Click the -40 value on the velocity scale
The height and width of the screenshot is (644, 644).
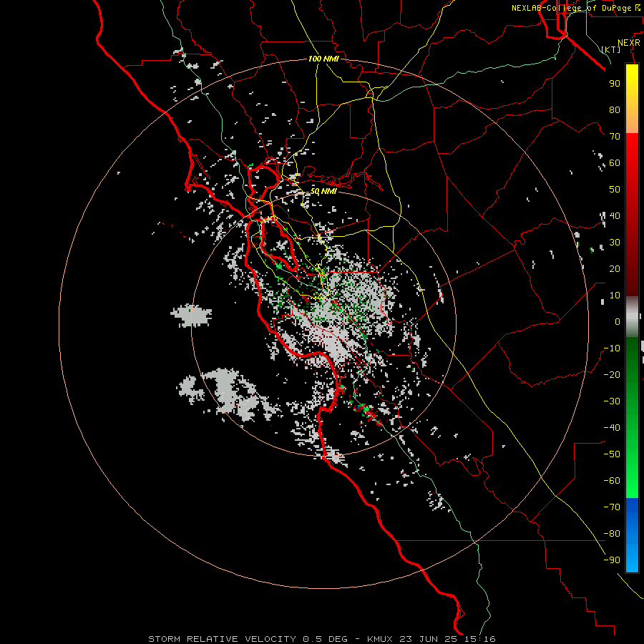[612, 428]
